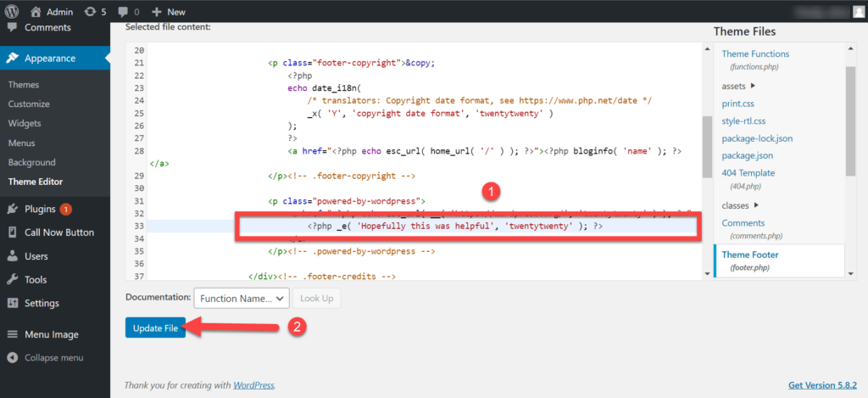The height and width of the screenshot is (398, 868).
Task: Follow the WordPress link in the footer
Action: [253, 384]
